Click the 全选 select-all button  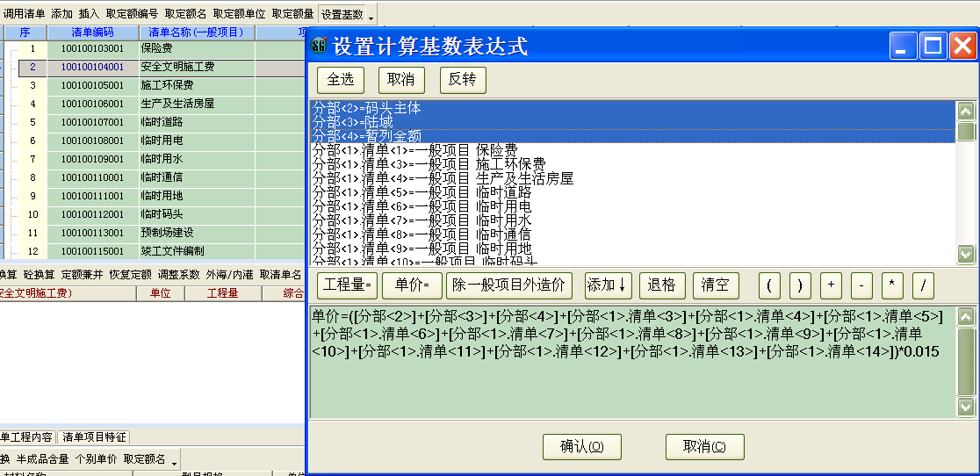(340, 80)
